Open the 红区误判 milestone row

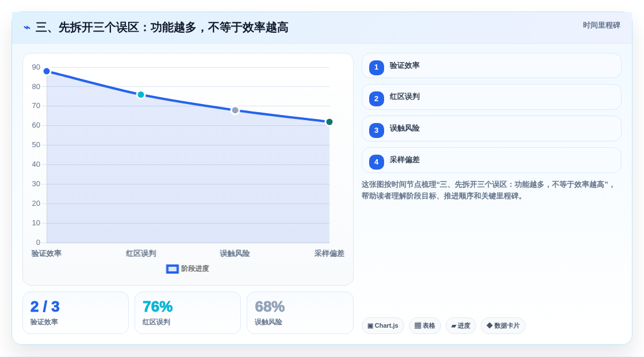point(491,97)
